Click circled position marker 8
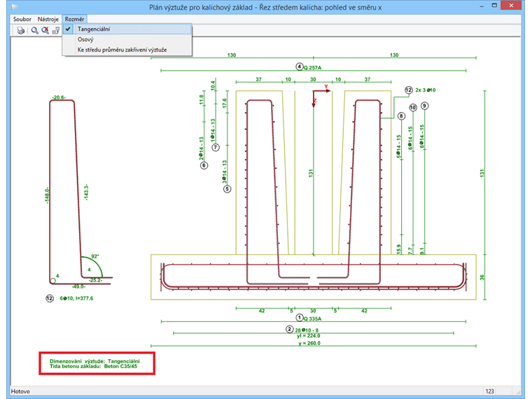The height and width of the screenshot is (399, 532). click(401, 116)
